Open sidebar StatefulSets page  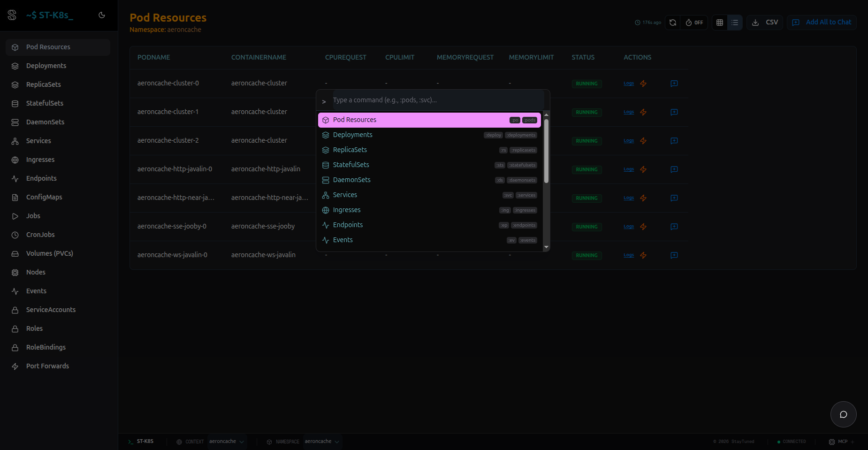click(58, 103)
